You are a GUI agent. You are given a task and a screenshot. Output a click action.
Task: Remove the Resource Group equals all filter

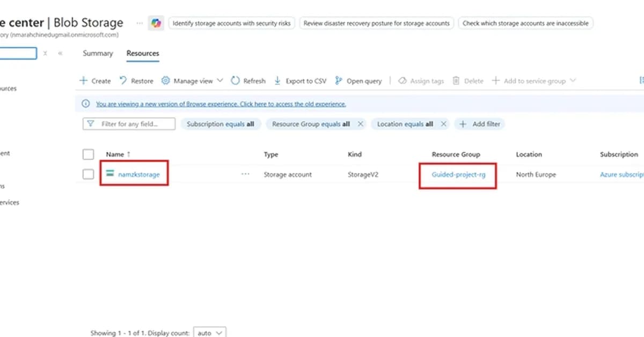click(360, 123)
